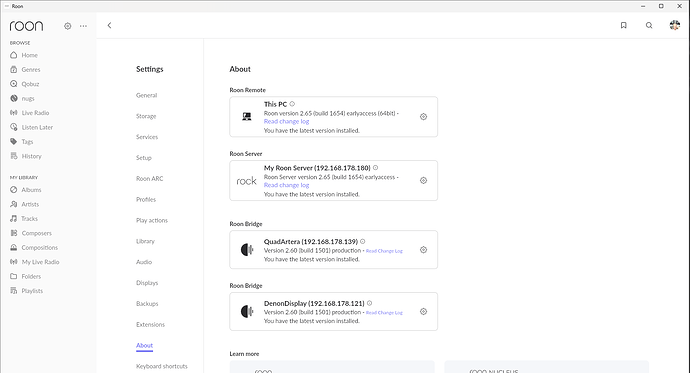Show info icon next to DenonDisplay
Viewport: 690px width, 373px height.
tap(370, 303)
